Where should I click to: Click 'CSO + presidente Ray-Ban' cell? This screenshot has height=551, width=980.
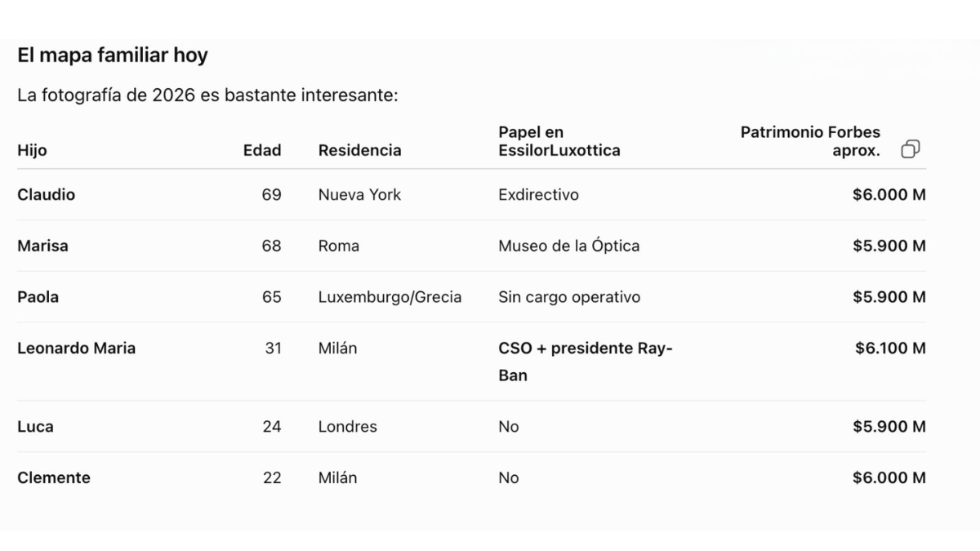coord(586,362)
